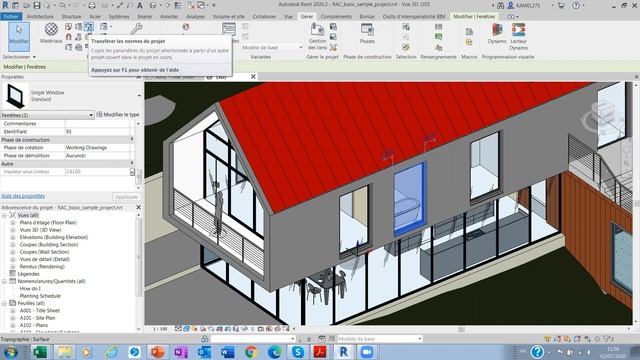Click Transfer project standards icon

(x=88, y=27)
